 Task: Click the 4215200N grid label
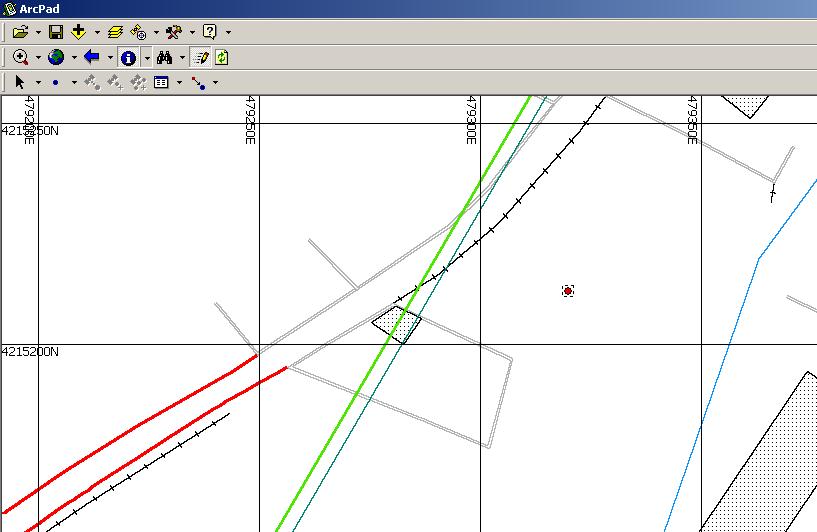click(x=30, y=352)
